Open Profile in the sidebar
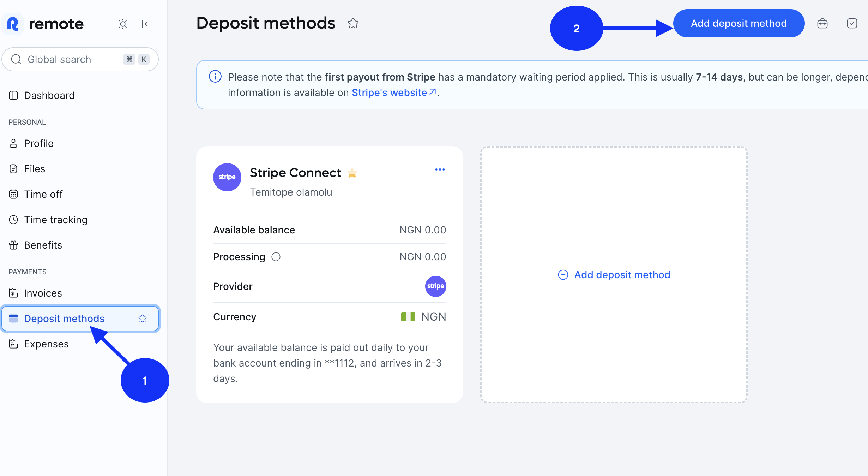The image size is (868, 476). tap(80, 143)
